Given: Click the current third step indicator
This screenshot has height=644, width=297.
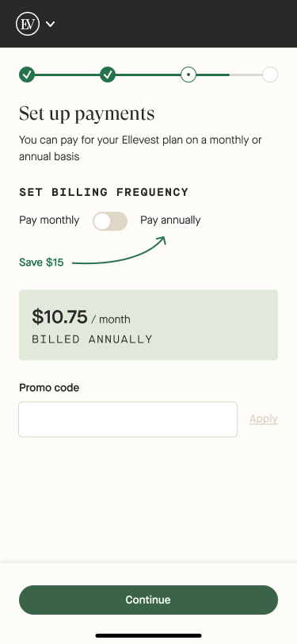Looking at the screenshot, I should [188, 75].
